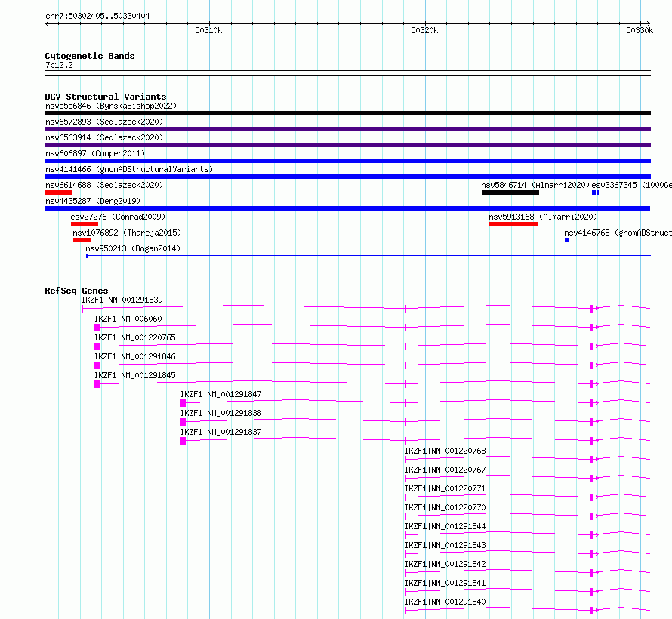Click the blue bar under nsv4435287

(x=347, y=208)
